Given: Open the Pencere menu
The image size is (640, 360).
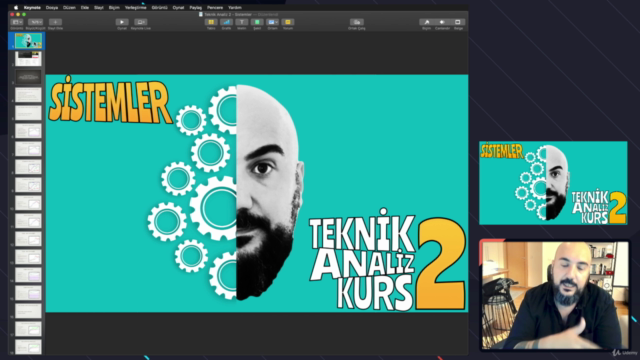Looking at the screenshot, I should (215, 7).
